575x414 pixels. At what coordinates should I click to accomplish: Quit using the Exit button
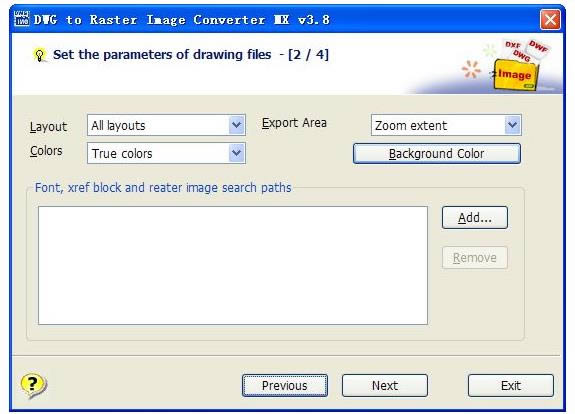tap(510, 385)
